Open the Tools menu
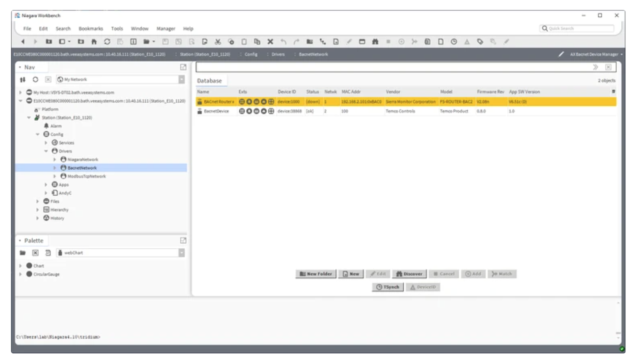Screen dimensions: 634x364 117,29
